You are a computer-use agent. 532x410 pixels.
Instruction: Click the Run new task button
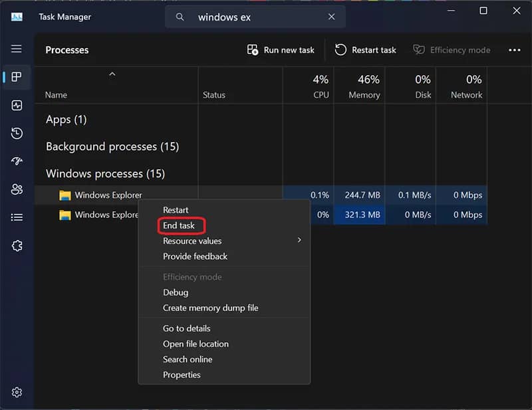coord(280,50)
